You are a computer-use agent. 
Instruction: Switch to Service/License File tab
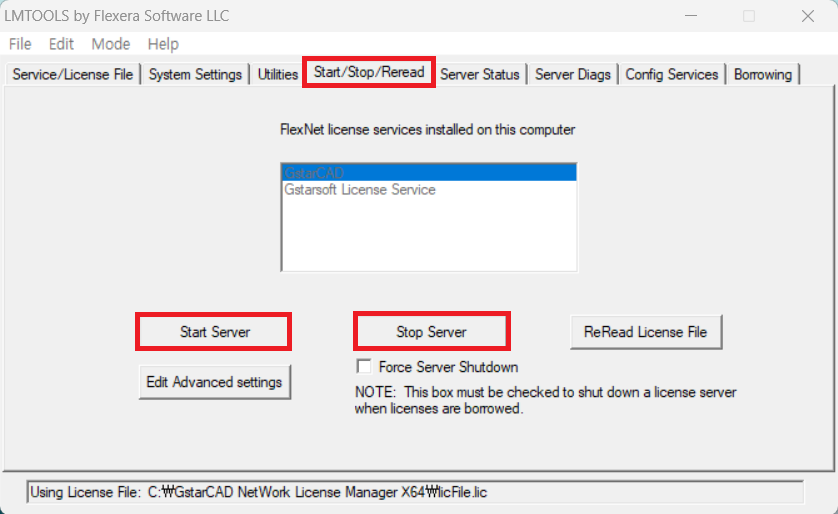click(73, 74)
